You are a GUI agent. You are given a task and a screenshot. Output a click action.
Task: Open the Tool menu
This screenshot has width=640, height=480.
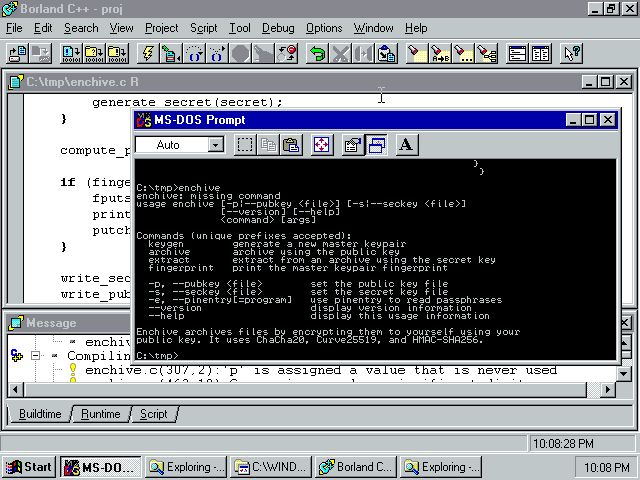[x=240, y=28]
